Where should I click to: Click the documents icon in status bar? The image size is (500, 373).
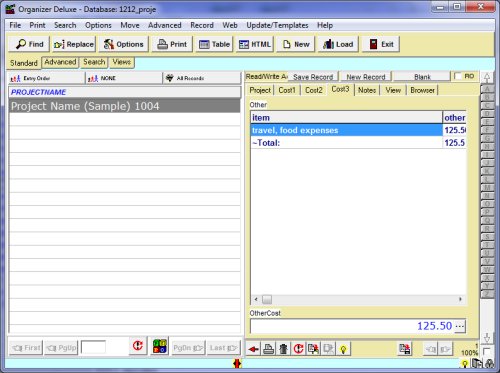pyautogui.click(x=477, y=363)
